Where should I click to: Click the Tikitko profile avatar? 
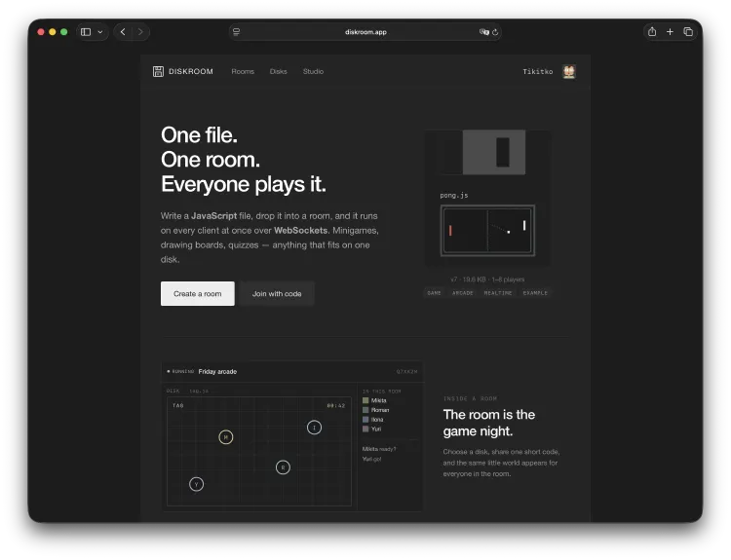(x=569, y=71)
